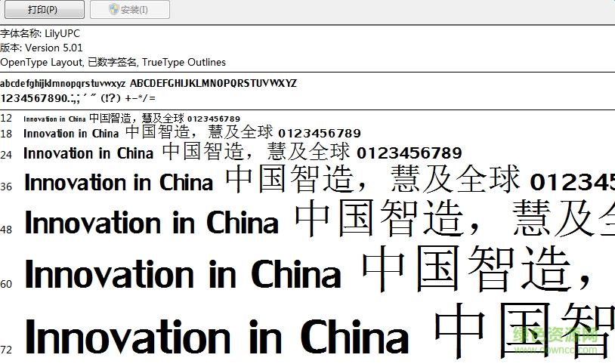The height and width of the screenshot is (364, 615).
Task: Click the uppercase sample ABCDEFGHIJKLMNOPQRSTUVWXYZ
Action: coord(213,83)
